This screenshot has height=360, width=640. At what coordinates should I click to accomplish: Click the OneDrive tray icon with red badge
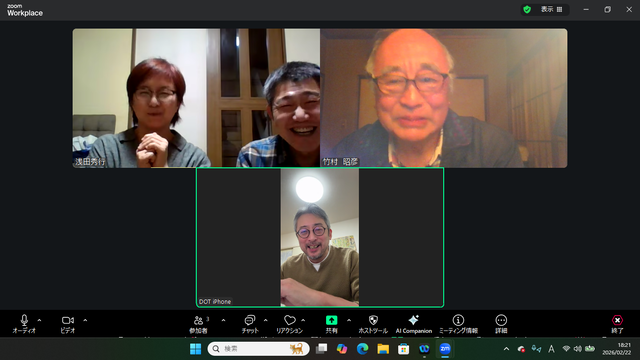click(x=521, y=349)
